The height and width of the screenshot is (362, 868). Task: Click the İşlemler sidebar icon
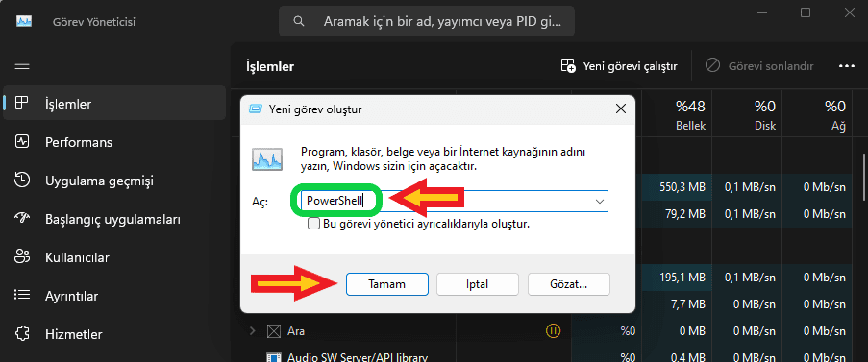(21, 103)
